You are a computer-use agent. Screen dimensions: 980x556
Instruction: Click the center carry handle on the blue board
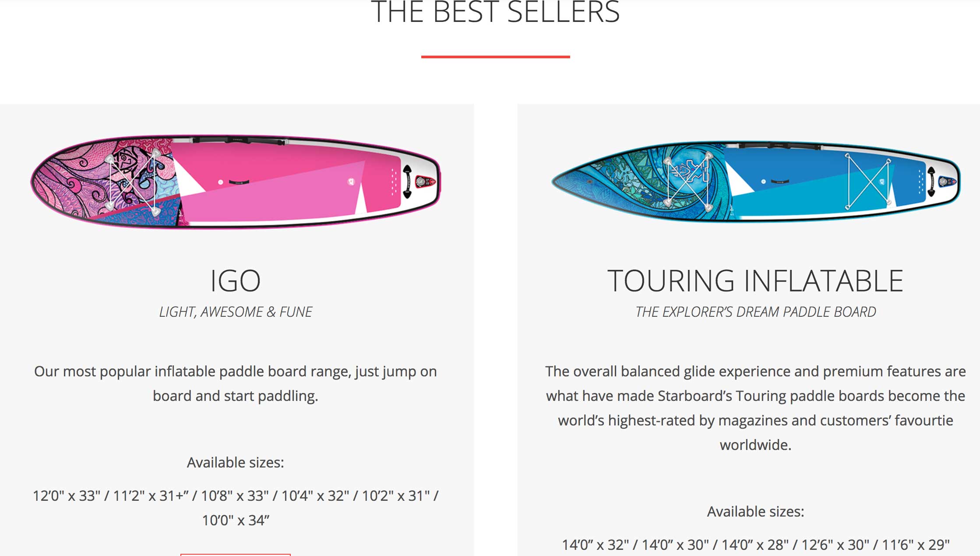[780, 181]
